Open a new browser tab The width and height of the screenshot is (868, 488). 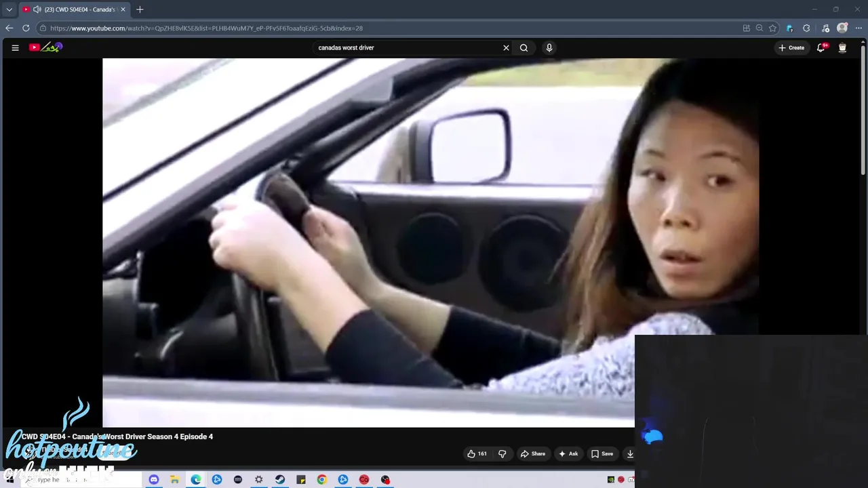pos(140,9)
